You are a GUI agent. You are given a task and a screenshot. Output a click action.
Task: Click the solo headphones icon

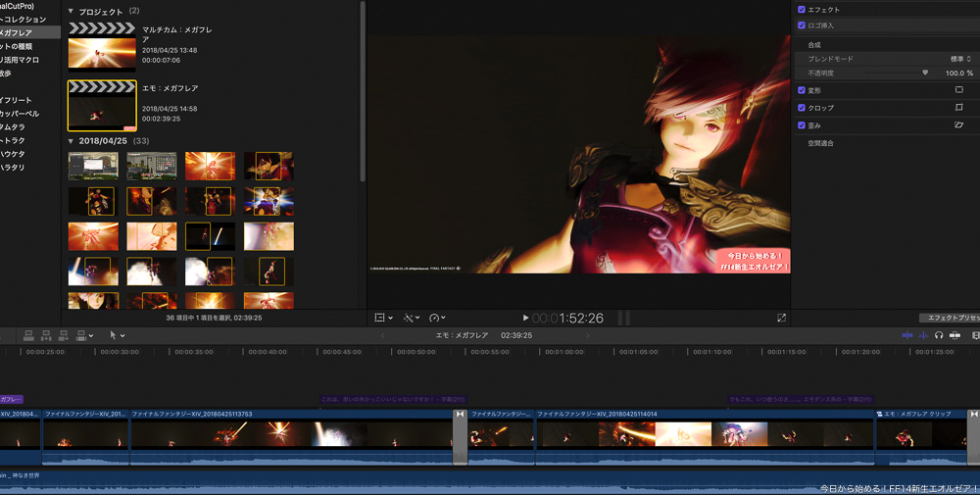click(939, 335)
